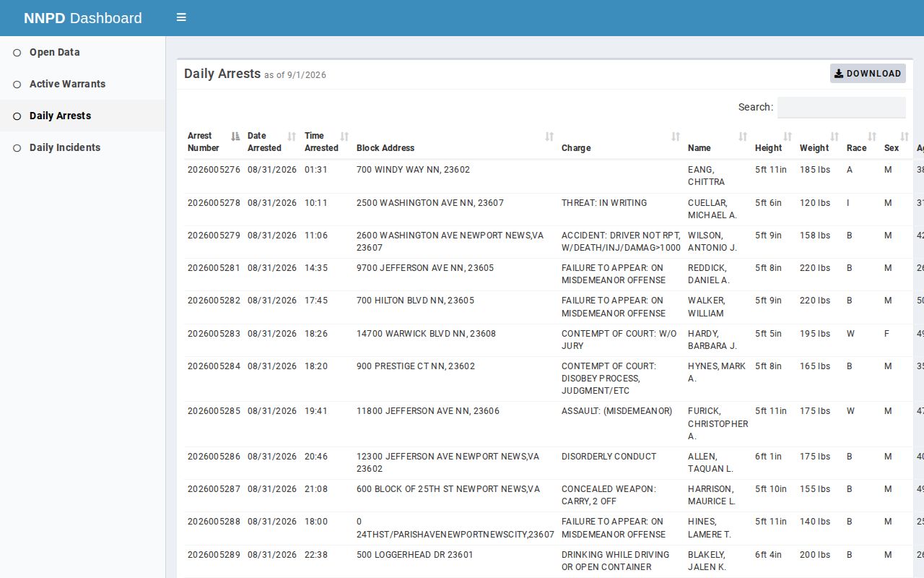Sort by Date Arrested column
The image size is (924, 578).
(x=272, y=142)
